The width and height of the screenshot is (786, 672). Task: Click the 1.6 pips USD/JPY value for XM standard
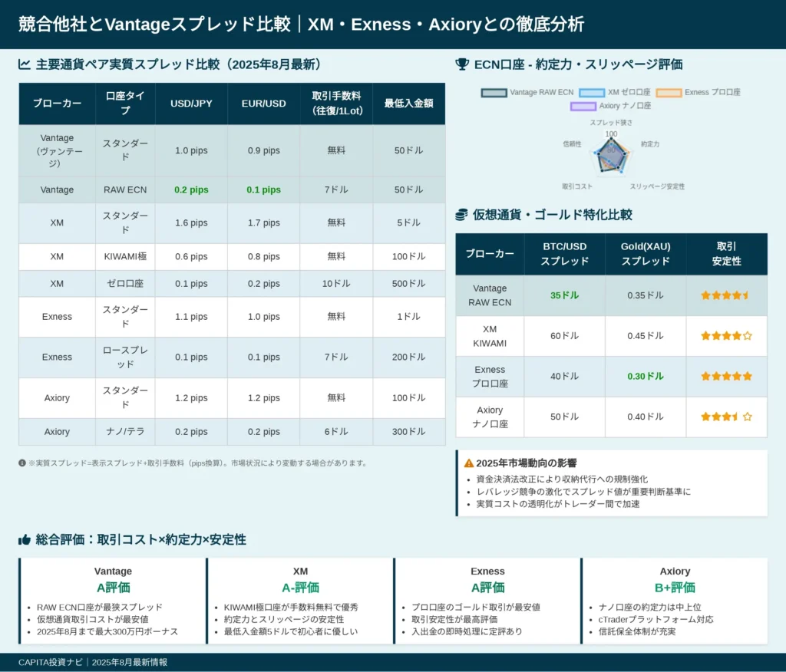[x=191, y=222]
